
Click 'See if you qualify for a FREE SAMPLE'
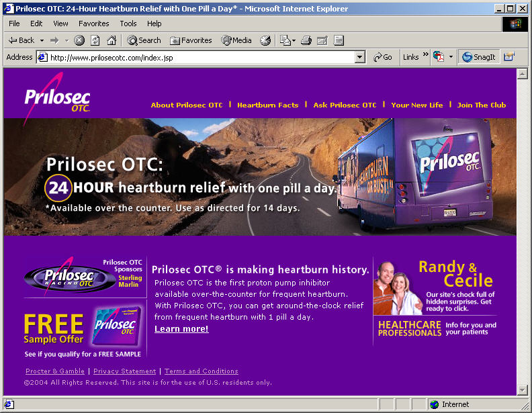click(x=83, y=354)
